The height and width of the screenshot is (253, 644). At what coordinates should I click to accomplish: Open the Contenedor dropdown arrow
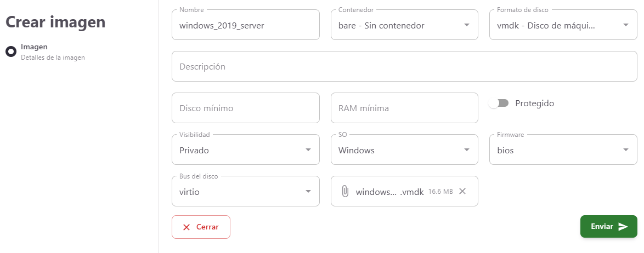click(467, 25)
